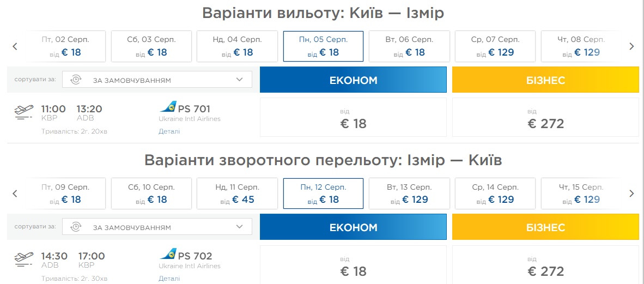Click the Ukraine Intl Airlines logo beside PS 702
Viewport: 644px width, 284px height.
(x=168, y=254)
